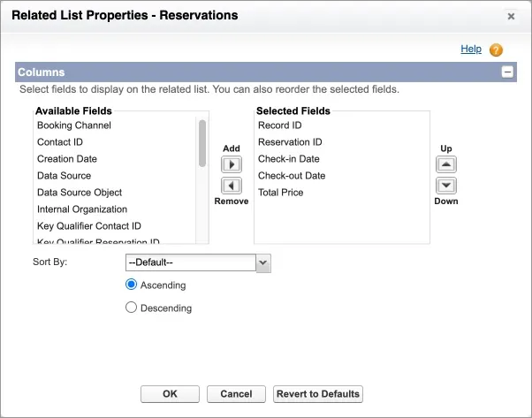Select Ascending sort order

pos(132,285)
